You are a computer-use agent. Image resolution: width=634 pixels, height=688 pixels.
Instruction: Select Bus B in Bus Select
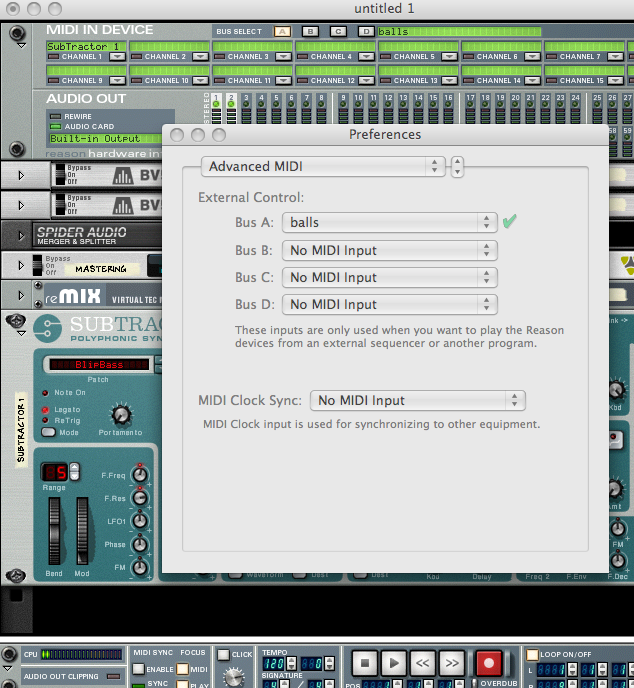(x=310, y=32)
